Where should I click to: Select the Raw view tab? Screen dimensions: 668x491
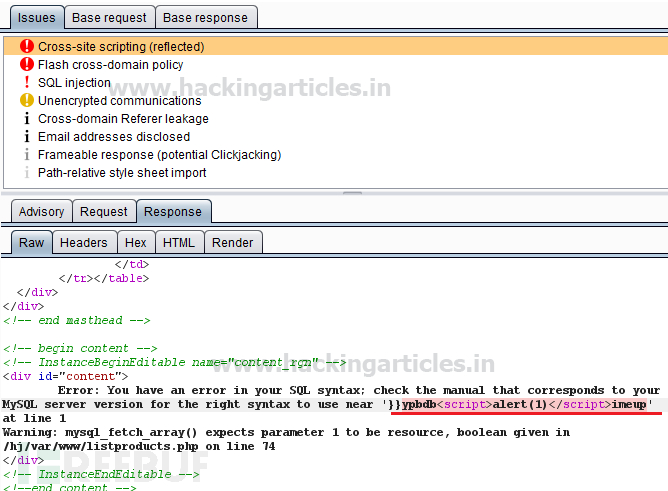[x=32, y=242]
